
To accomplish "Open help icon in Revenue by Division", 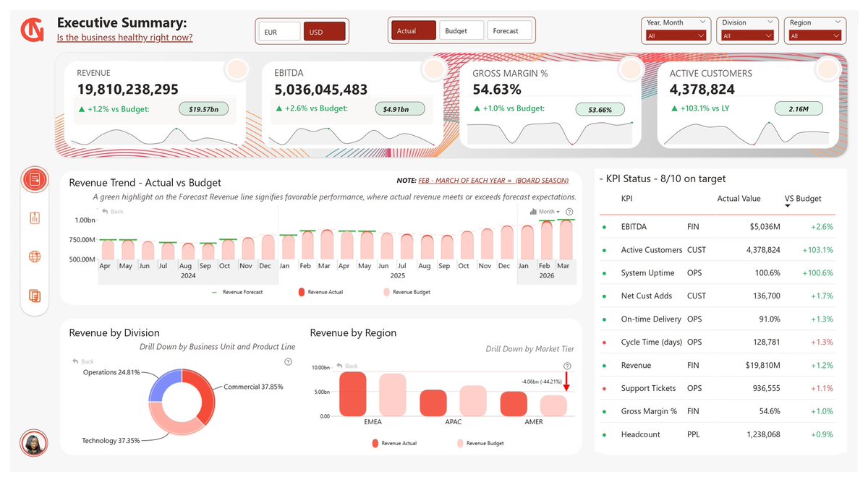I will (x=289, y=362).
